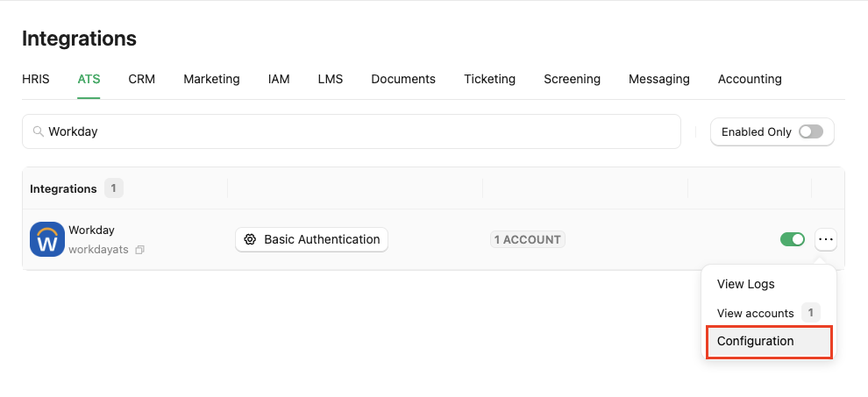
Task: Click the workdayats key text
Action: (98, 250)
